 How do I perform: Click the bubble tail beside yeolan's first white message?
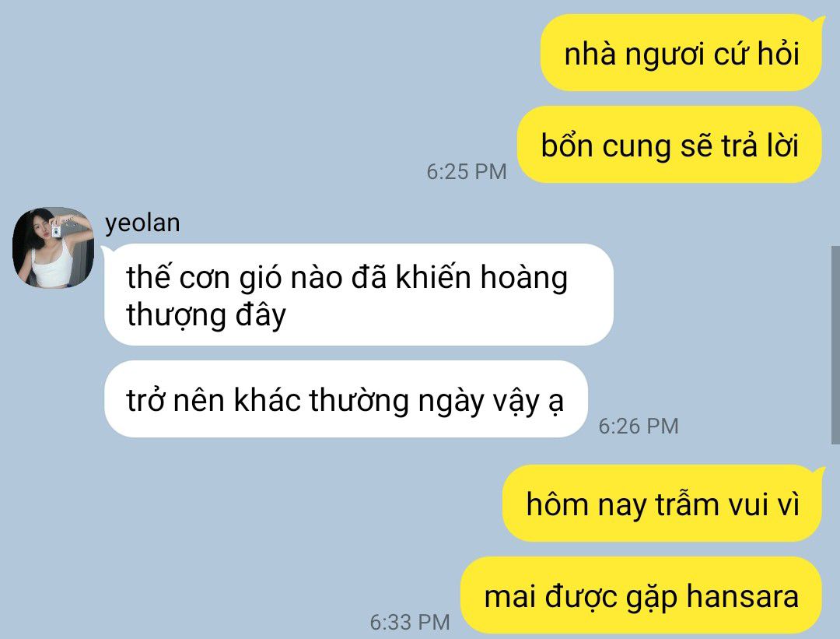click(x=107, y=251)
